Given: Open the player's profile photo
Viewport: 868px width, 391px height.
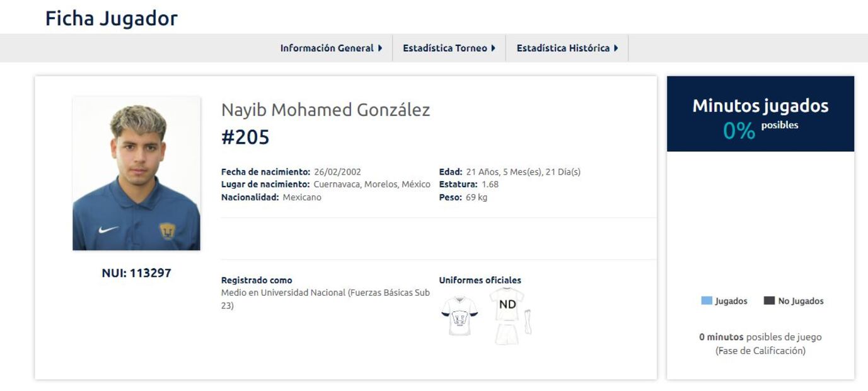Looking at the screenshot, I should point(136,173).
